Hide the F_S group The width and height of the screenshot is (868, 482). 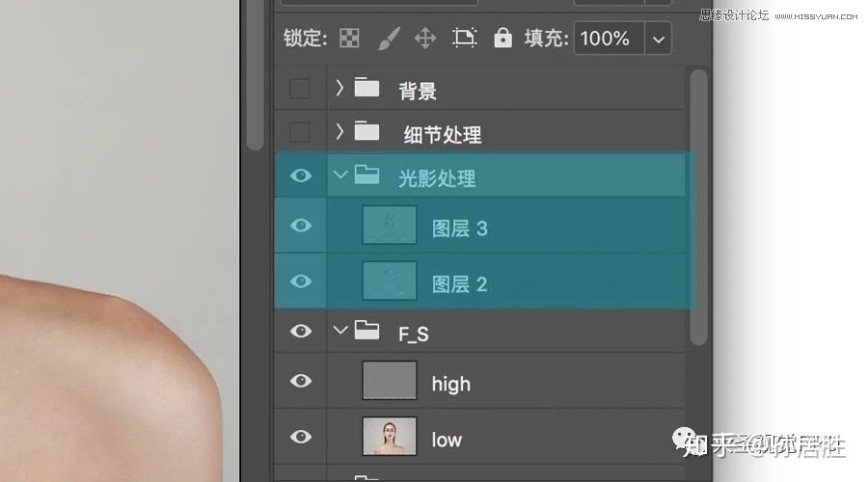(301, 331)
